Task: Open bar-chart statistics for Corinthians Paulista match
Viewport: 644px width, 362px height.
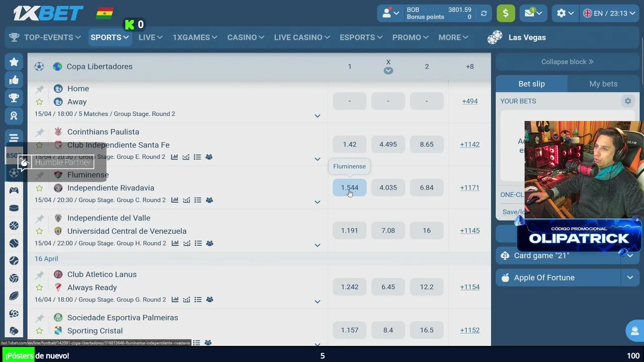Action: (x=175, y=157)
